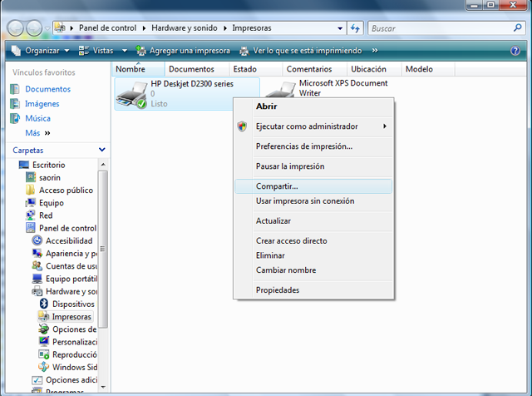Viewport: 532px width, 396px height.
Task: Click Ver lo que se está imprimiendo
Action: click(299, 51)
